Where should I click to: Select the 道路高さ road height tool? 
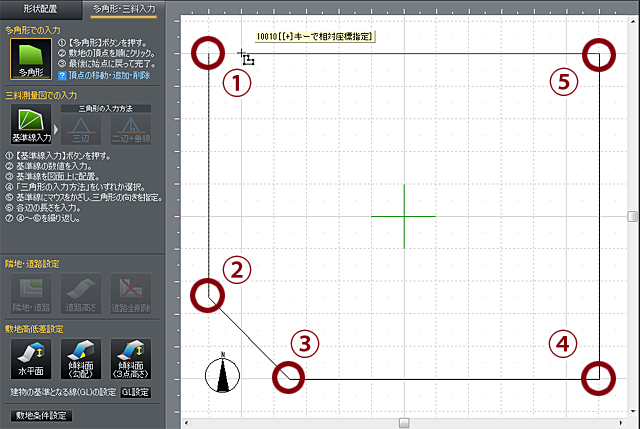[x=83, y=291]
